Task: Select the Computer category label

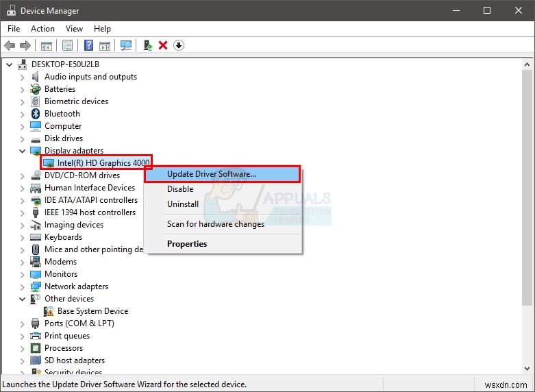Action: point(63,126)
